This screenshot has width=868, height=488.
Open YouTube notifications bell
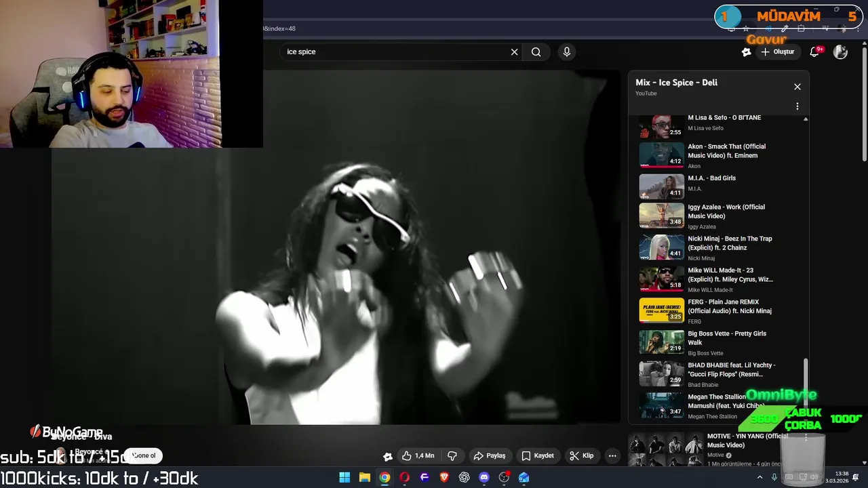[815, 52]
